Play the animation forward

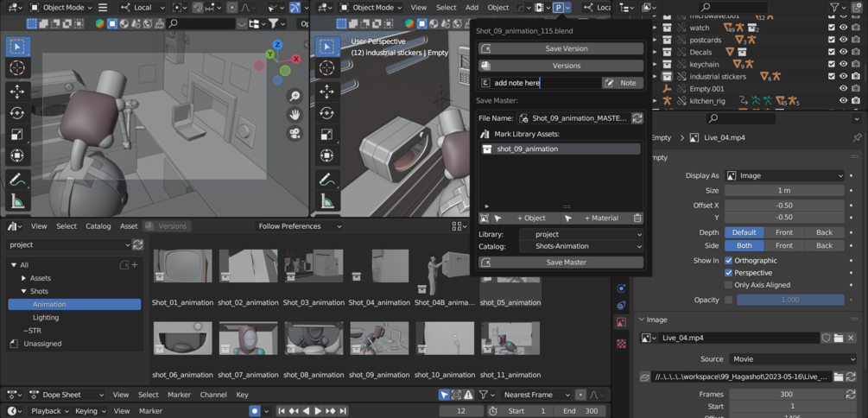pos(319,411)
